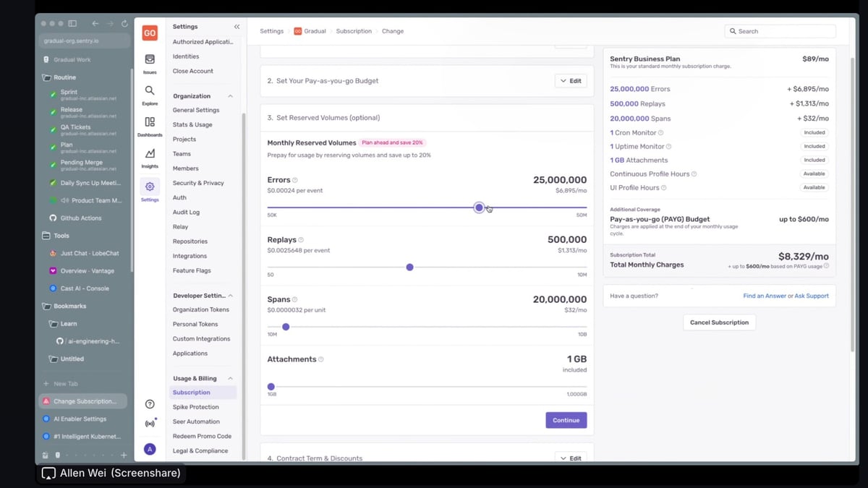The width and height of the screenshot is (868, 488).
Task: Click the info icon next to Errors label
Action: (x=295, y=180)
